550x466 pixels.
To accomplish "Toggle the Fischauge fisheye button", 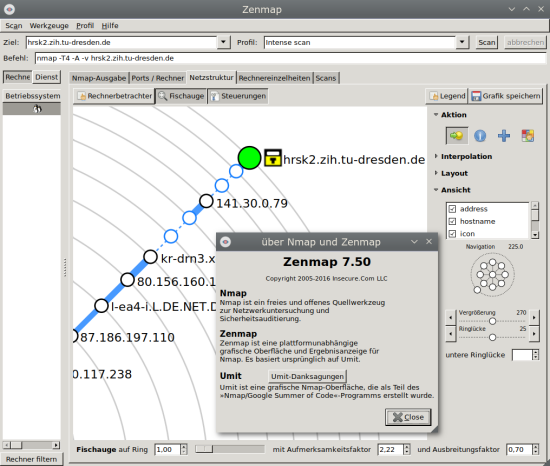I will tap(181, 96).
